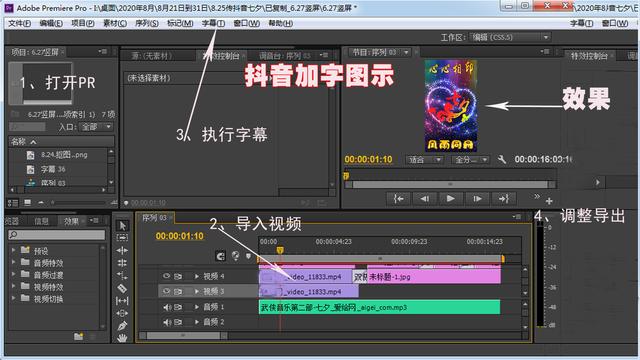Toggle sync lock on 视频 4 track
The width and height of the screenshot is (640, 360).
(178, 276)
